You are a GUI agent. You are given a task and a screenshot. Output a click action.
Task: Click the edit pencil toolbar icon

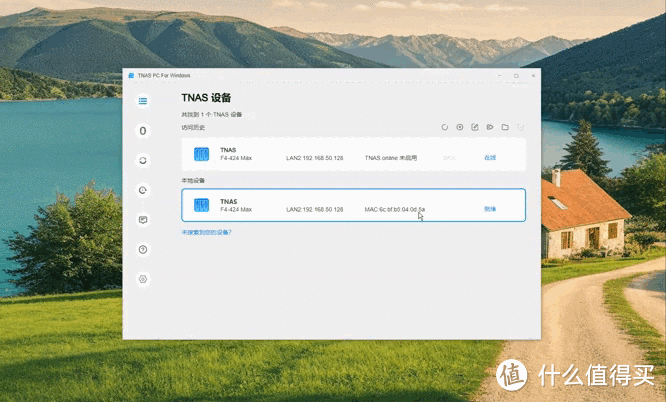pos(475,127)
